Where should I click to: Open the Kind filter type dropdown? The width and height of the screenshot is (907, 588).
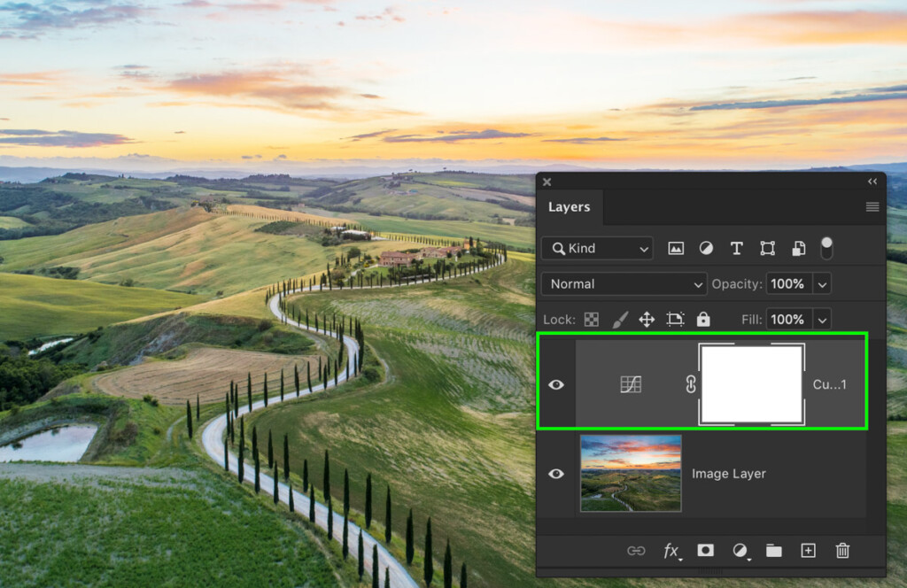(x=598, y=249)
